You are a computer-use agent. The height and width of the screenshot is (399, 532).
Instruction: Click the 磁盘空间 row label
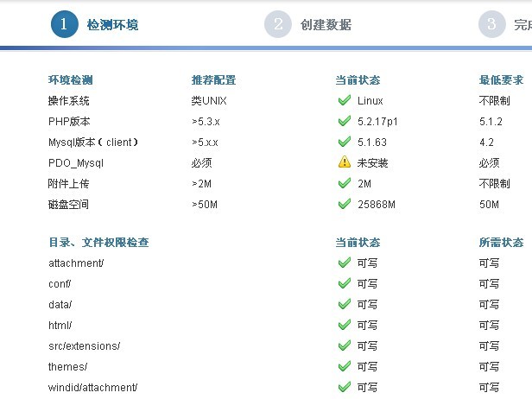point(68,205)
